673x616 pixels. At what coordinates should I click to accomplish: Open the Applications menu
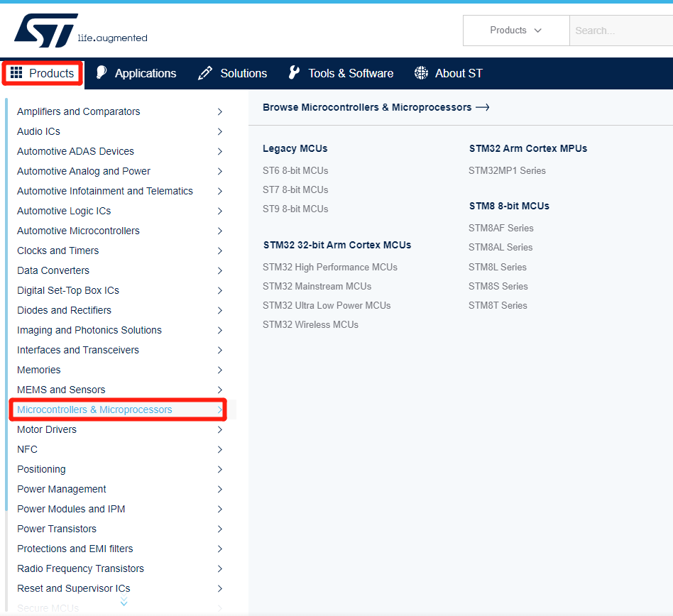(x=136, y=73)
